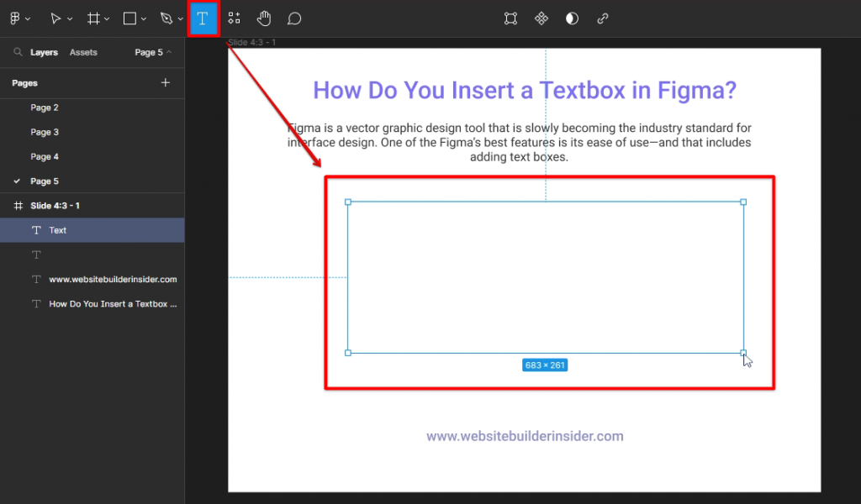861x504 pixels.
Task: Select the Pen tool
Action: pos(166,18)
